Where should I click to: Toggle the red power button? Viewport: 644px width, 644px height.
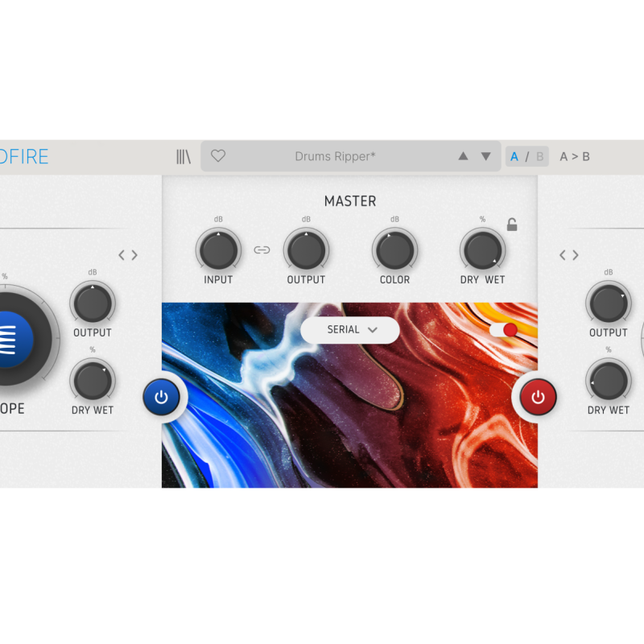coord(538,397)
